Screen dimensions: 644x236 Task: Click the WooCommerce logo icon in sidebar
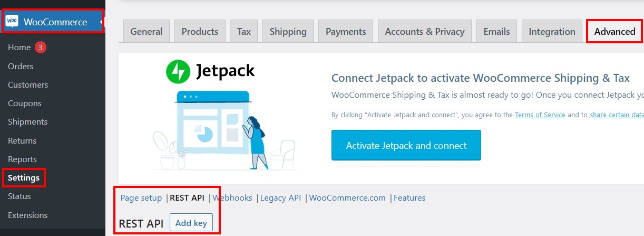12,22
